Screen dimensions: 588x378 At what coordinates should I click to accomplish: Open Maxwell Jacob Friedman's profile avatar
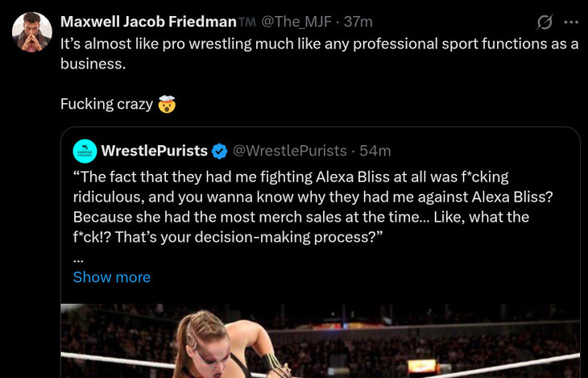(x=32, y=32)
